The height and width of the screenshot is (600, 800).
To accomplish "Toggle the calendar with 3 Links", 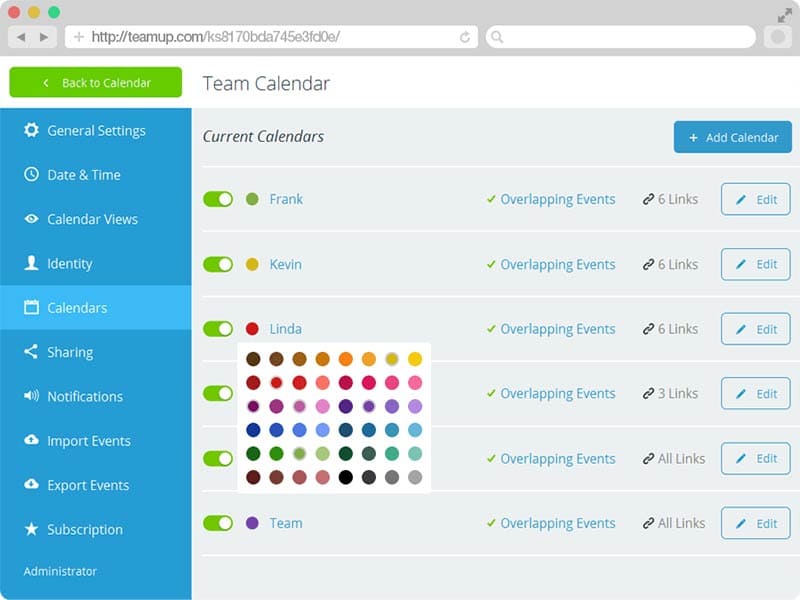I will coord(218,393).
